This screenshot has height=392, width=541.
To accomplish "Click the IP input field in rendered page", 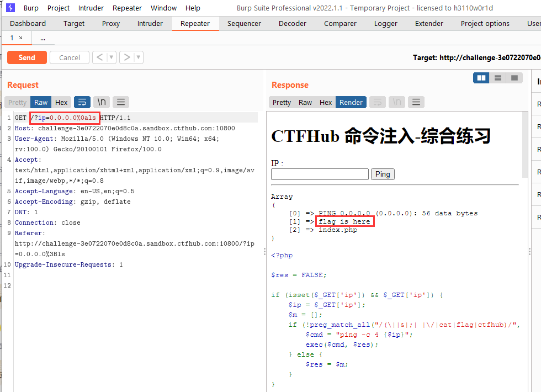I will pyautogui.click(x=320, y=174).
